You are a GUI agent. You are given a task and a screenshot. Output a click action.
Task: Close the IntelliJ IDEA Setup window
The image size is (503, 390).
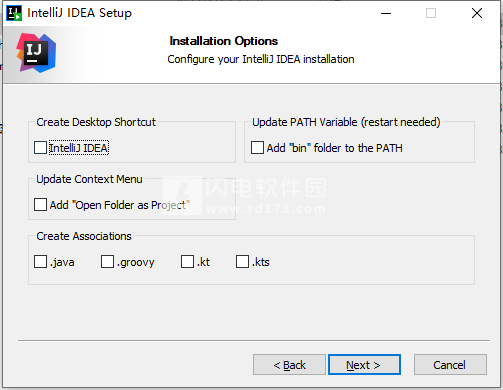[477, 13]
